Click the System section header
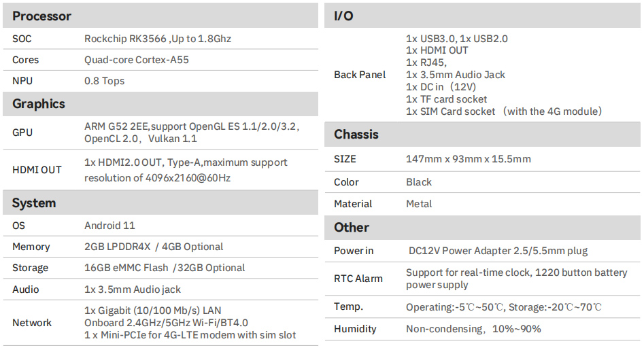 pos(160,203)
